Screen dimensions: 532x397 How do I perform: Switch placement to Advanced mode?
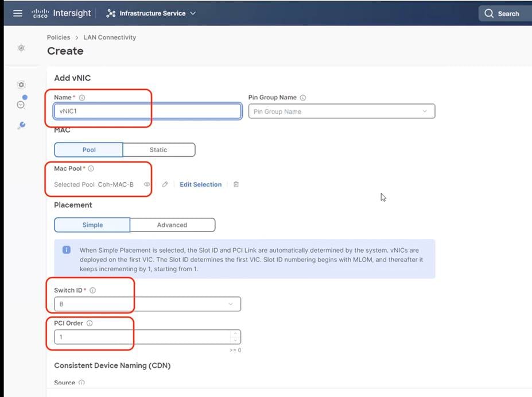coord(172,225)
